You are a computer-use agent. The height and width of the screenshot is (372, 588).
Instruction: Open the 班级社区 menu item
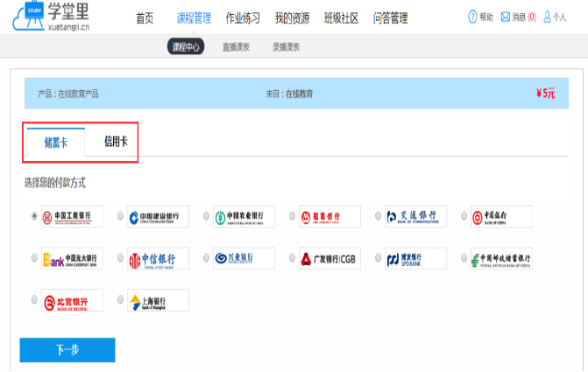(341, 18)
